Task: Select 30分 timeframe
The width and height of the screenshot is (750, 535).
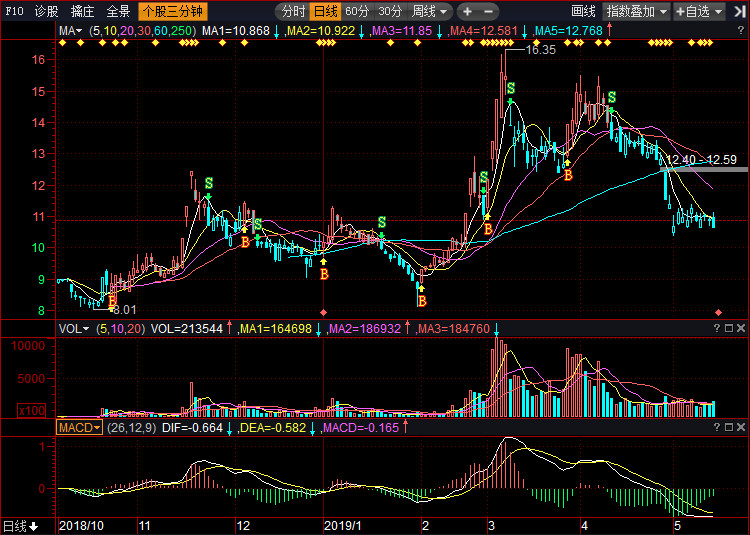Action: pyautogui.click(x=390, y=12)
